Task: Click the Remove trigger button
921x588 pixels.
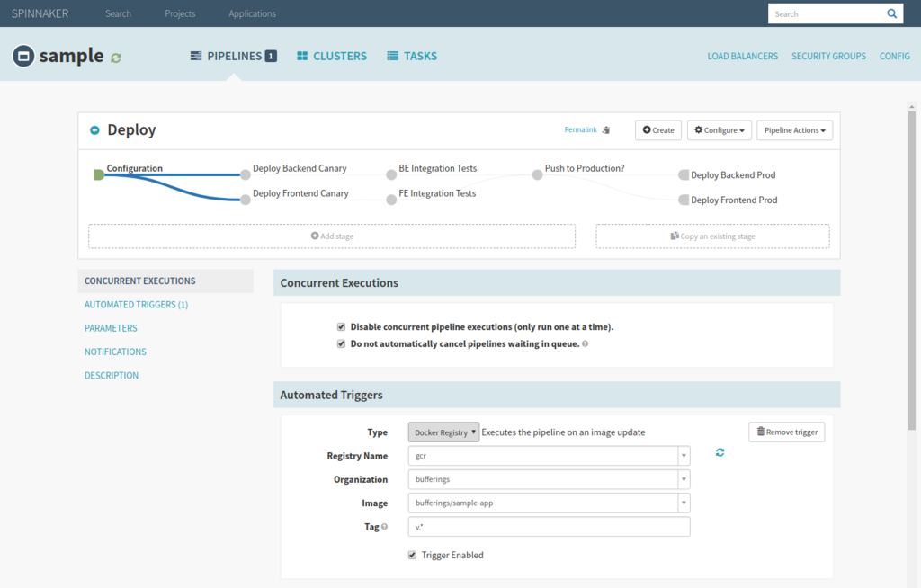Action: 786,432
